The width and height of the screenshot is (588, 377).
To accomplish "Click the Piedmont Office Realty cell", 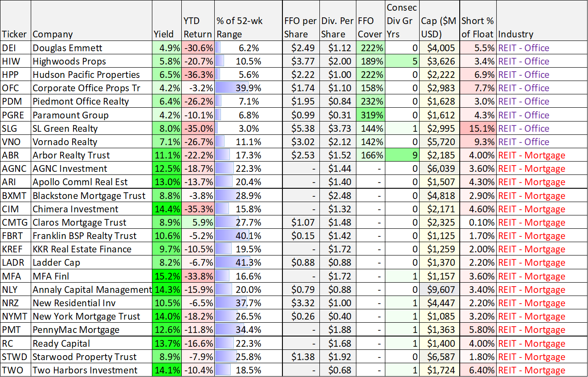I will pyautogui.click(x=91, y=101).
